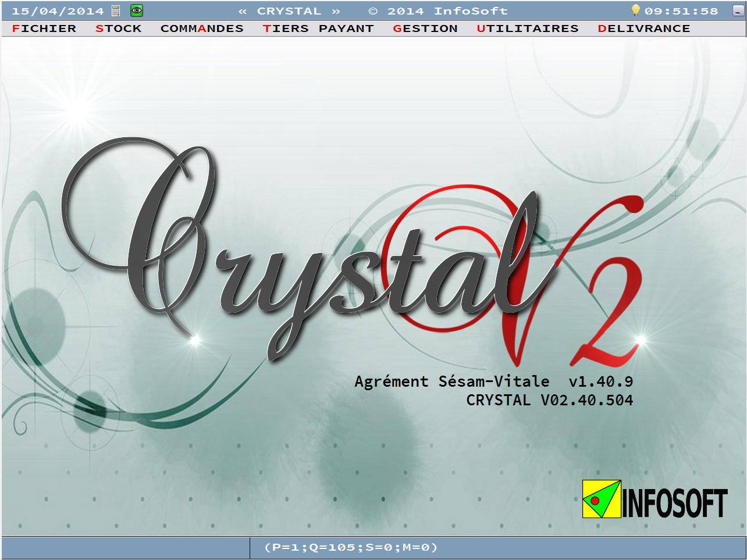Open the COMMANDES menu
The height and width of the screenshot is (560, 747).
(202, 28)
